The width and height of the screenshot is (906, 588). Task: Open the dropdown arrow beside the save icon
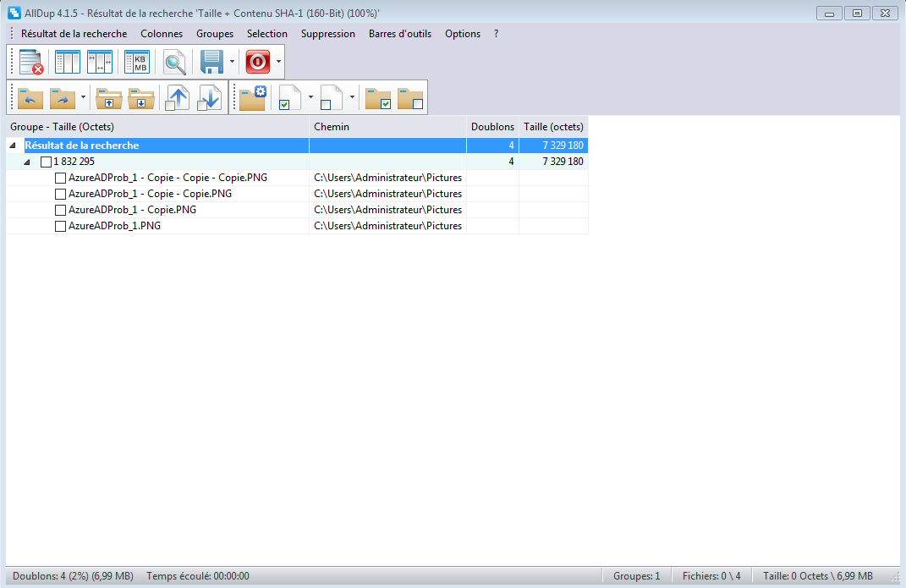click(x=232, y=63)
